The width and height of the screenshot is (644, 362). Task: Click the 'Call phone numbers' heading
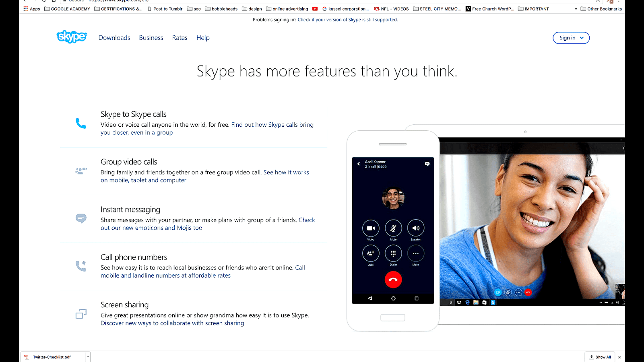click(134, 257)
